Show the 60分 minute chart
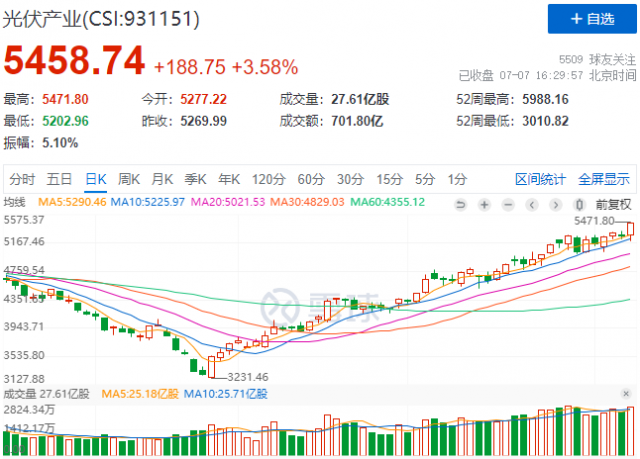This screenshot has height=459, width=640. coord(310,180)
